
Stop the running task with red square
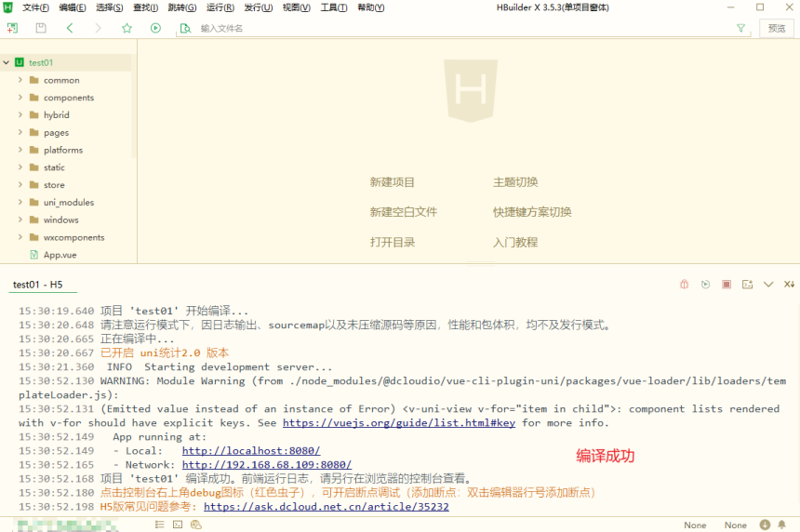tap(727, 284)
